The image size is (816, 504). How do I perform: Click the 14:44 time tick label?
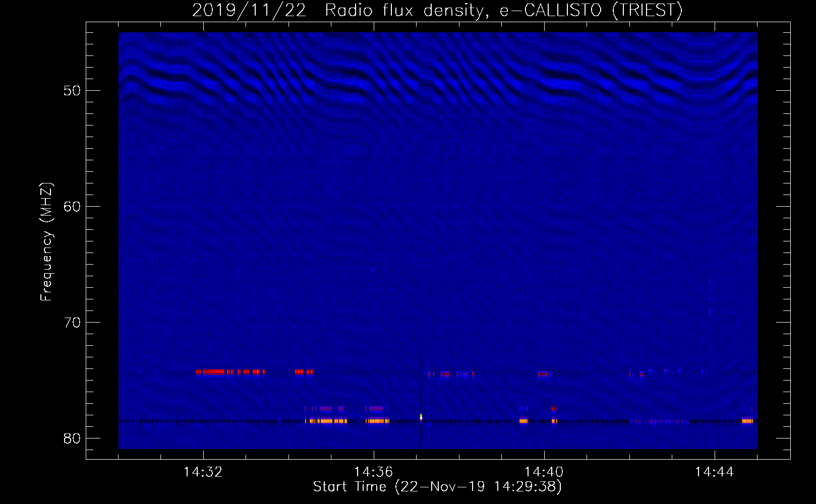715,472
